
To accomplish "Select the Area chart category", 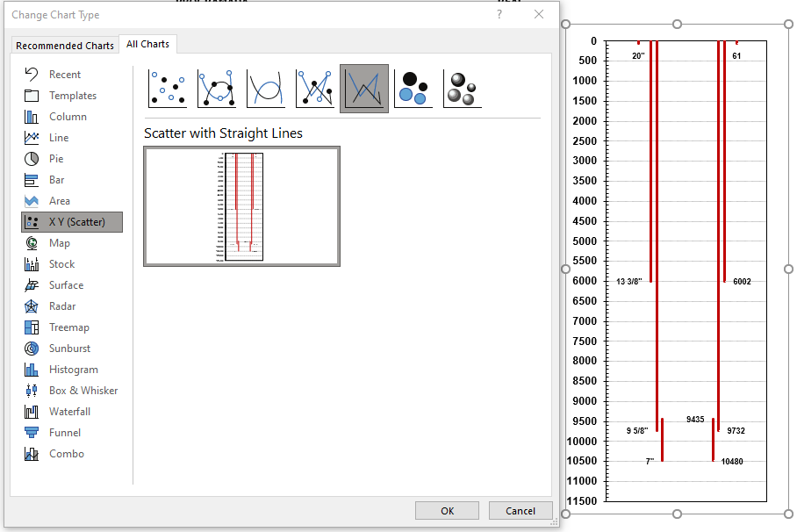I will (x=72, y=201).
